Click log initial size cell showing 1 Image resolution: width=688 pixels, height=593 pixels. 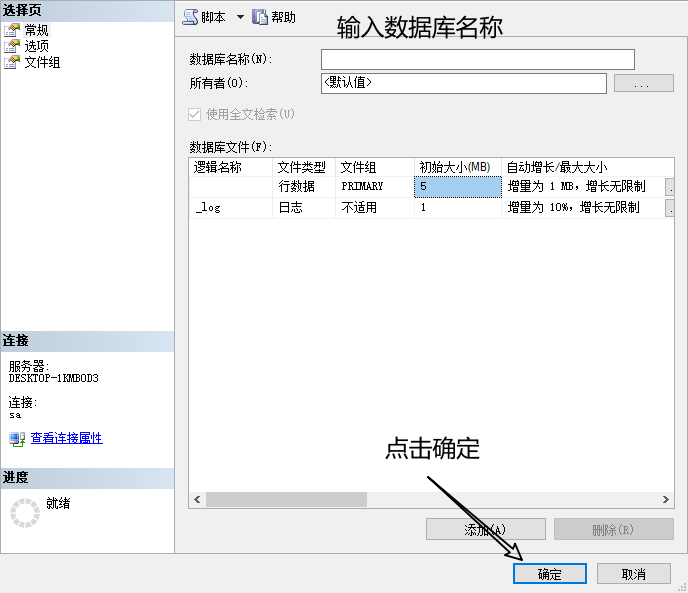(x=458, y=208)
